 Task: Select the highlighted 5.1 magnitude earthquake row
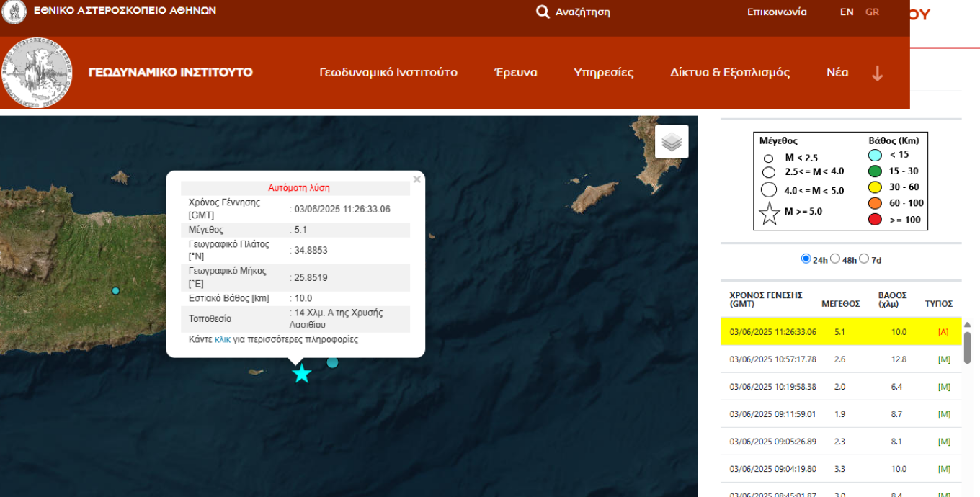pyautogui.click(x=840, y=332)
